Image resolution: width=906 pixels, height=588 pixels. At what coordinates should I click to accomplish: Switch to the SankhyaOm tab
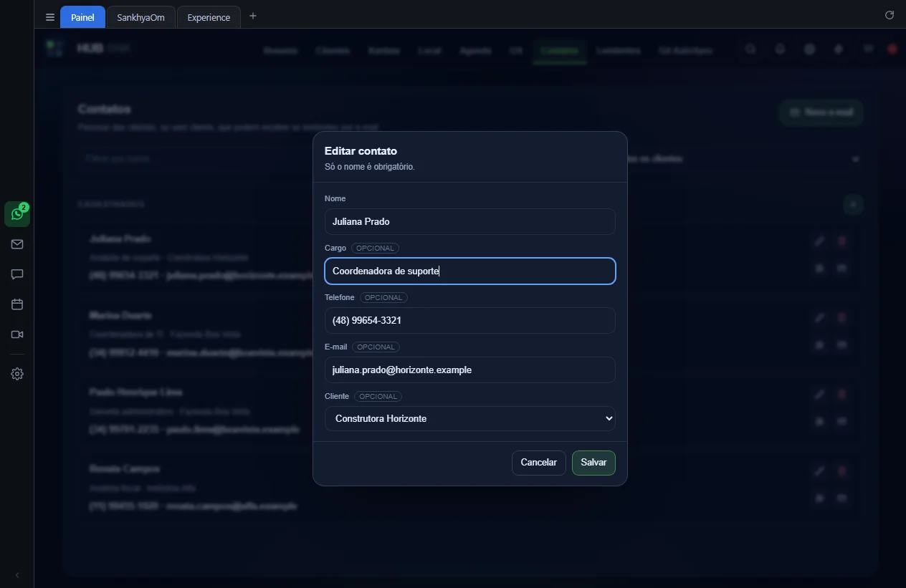coord(140,17)
